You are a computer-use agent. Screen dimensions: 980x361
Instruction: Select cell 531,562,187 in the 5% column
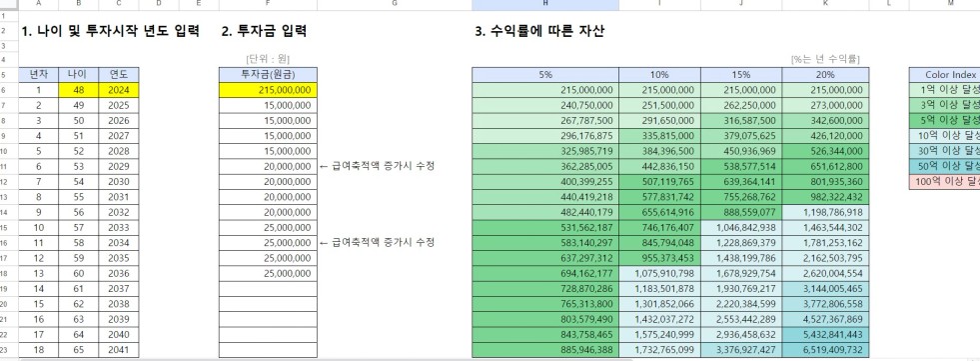(545, 228)
